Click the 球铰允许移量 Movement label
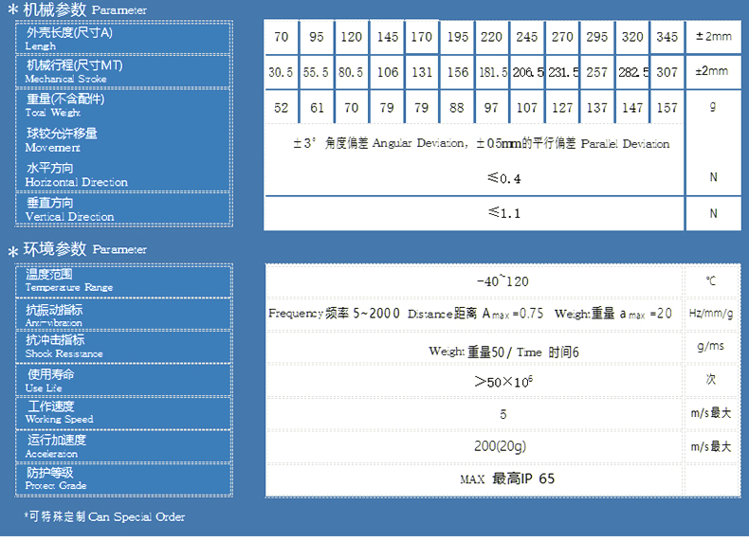Image resolution: width=749 pixels, height=560 pixels. coord(61,140)
